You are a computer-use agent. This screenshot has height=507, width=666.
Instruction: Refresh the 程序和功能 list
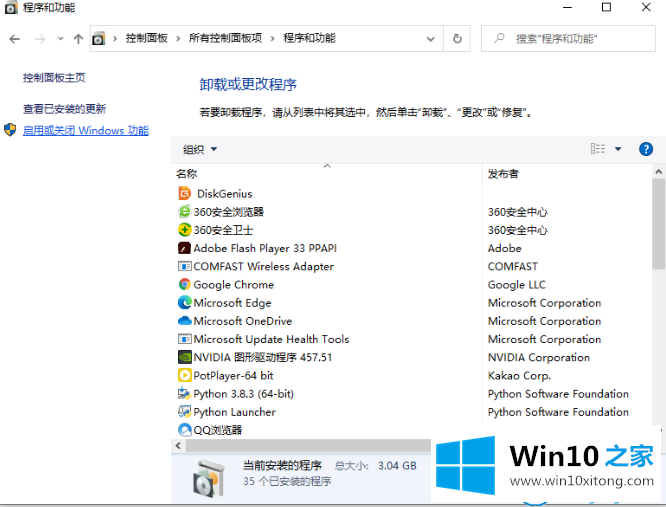coord(457,39)
